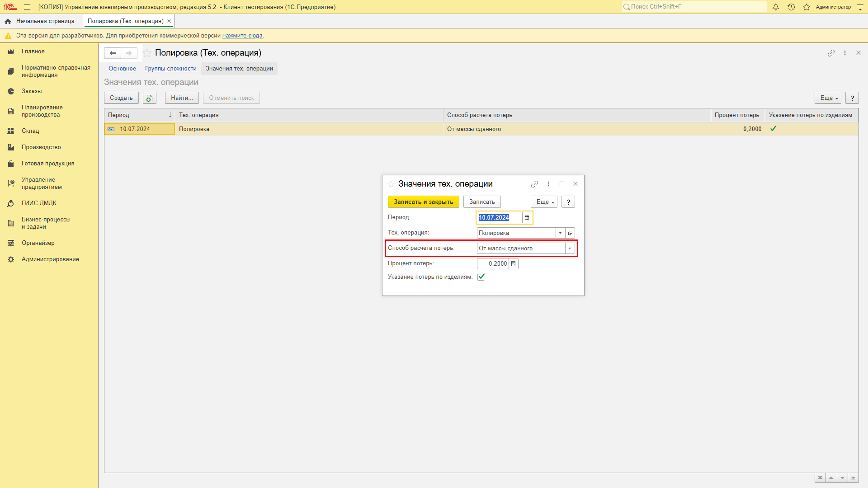Expand Способ расчета потерь dropdown
Screen dimensions: 868x488
pos(570,248)
